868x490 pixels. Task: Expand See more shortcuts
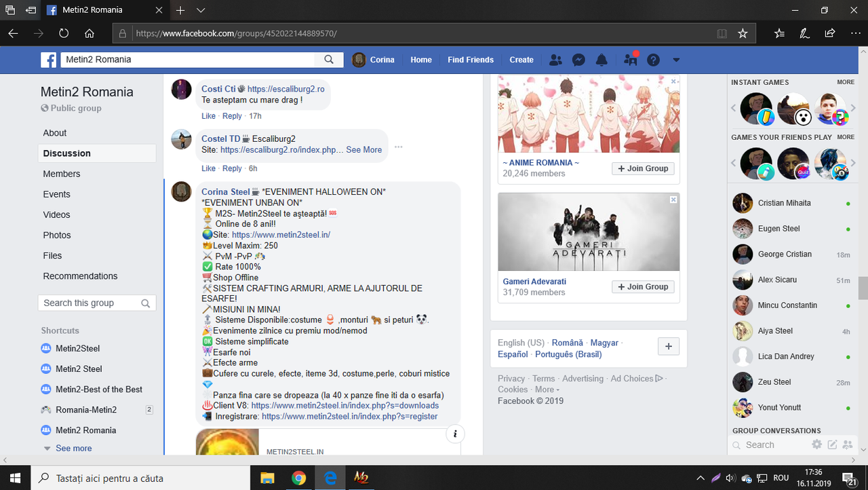73,448
